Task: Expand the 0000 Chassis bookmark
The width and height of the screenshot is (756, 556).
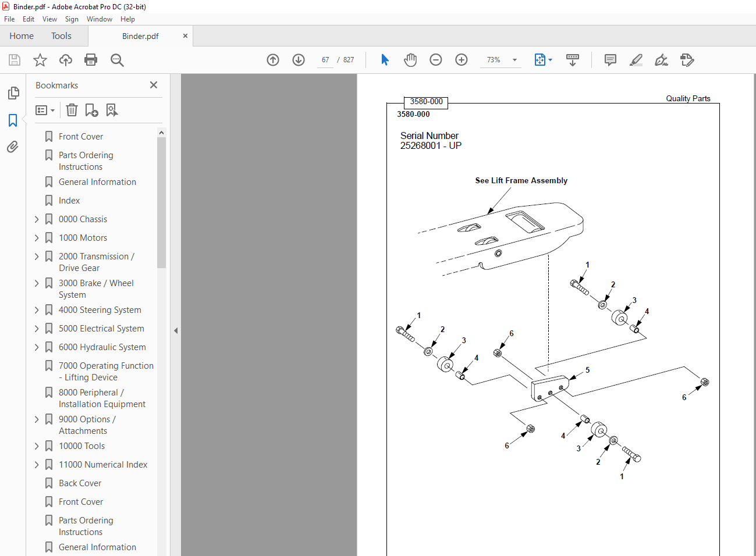Action: [x=37, y=219]
